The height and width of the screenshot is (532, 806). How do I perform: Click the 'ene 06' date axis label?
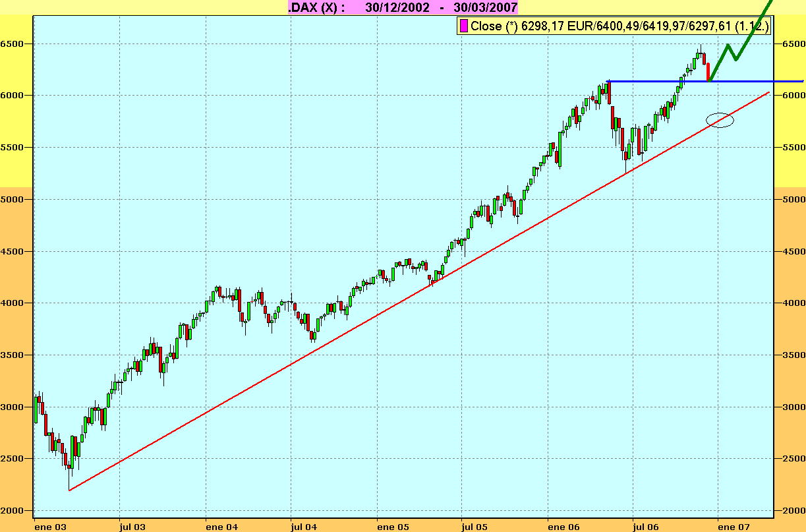pos(564,526)
